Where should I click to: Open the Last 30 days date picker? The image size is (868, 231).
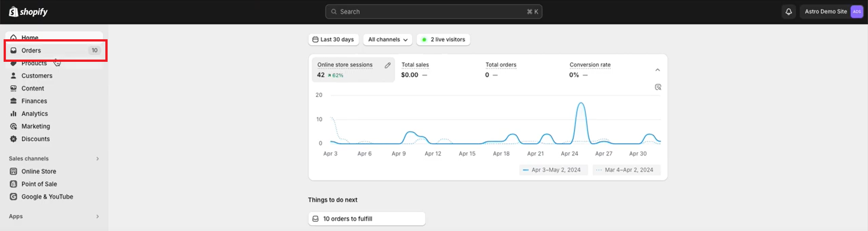pos(333,40)
